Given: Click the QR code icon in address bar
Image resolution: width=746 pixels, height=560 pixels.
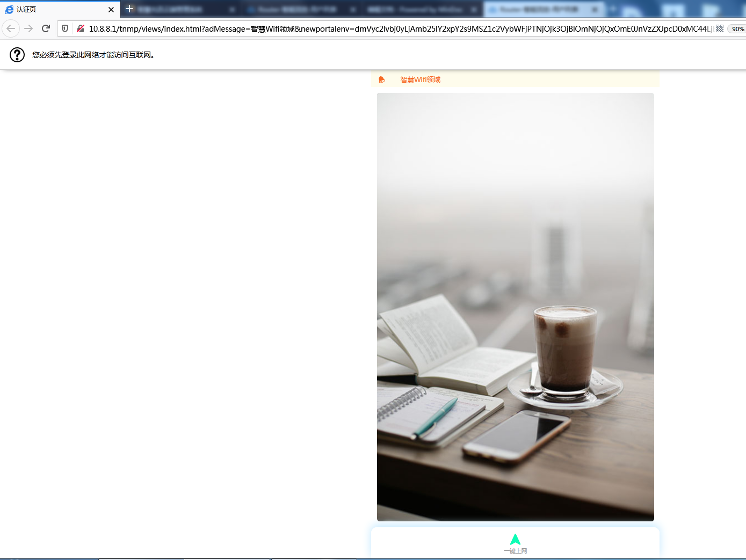Looking at the screenshot, I should (720, 28).
